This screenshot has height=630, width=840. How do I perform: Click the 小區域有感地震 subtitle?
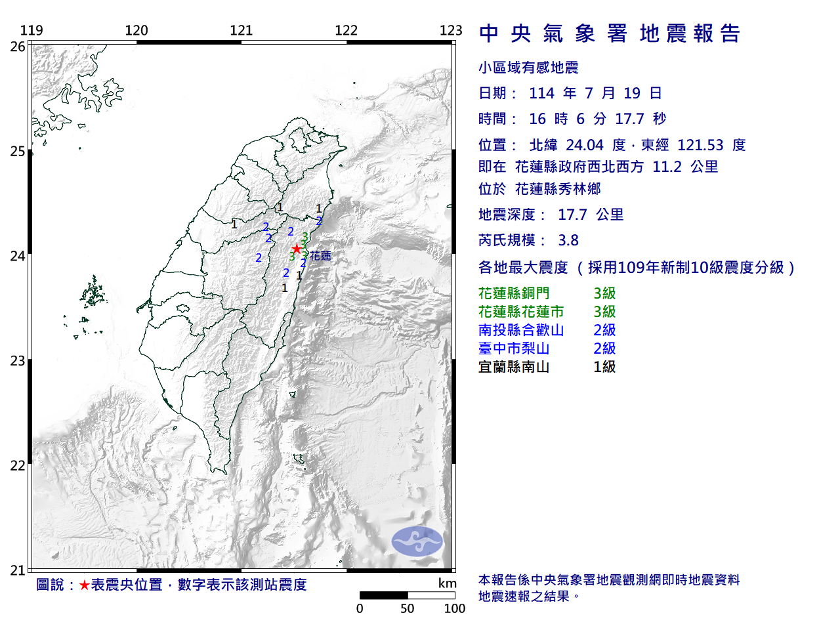pos(528,68)
